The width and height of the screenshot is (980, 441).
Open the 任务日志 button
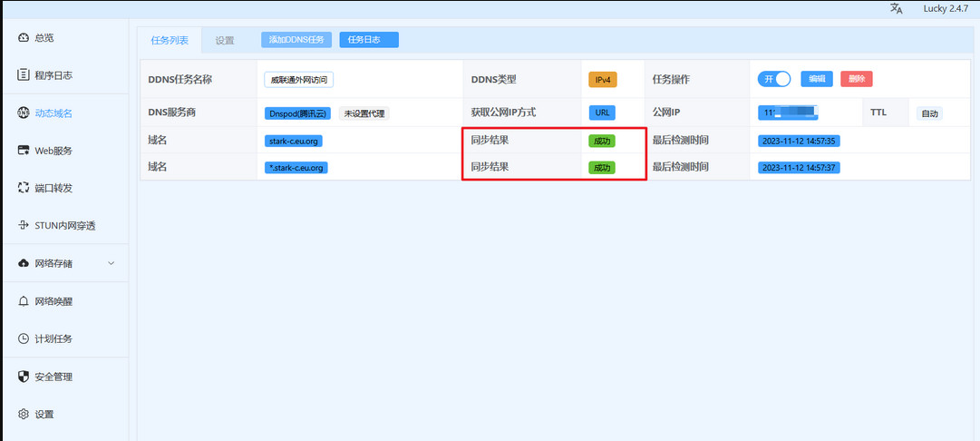(x=369, y=39)
